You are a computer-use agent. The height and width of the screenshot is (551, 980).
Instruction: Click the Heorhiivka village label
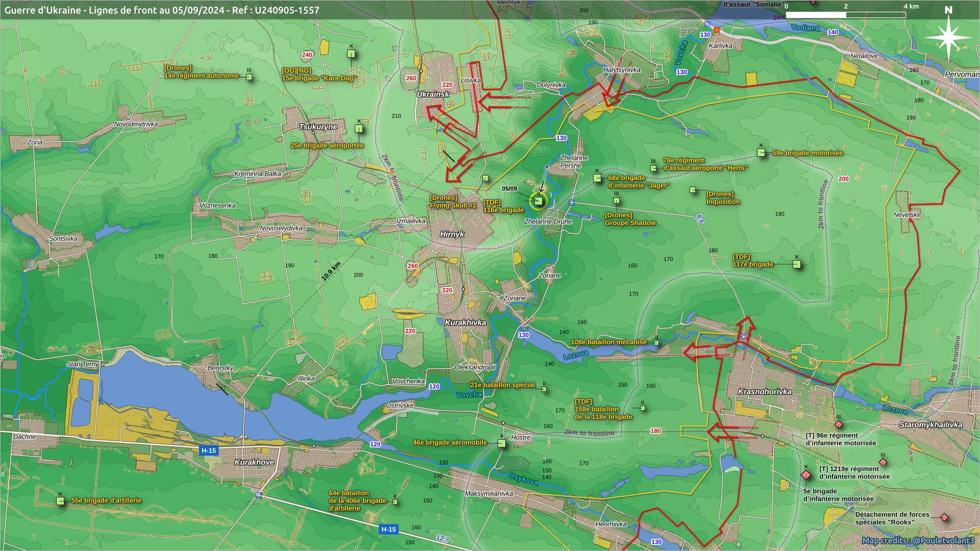tap(611, 524)
